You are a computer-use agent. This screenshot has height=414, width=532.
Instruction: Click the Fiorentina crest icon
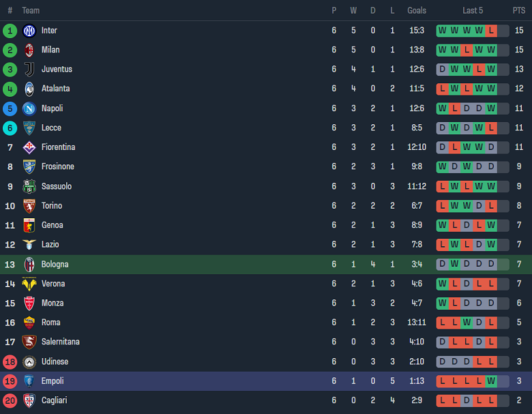click(x=29, y=147)
